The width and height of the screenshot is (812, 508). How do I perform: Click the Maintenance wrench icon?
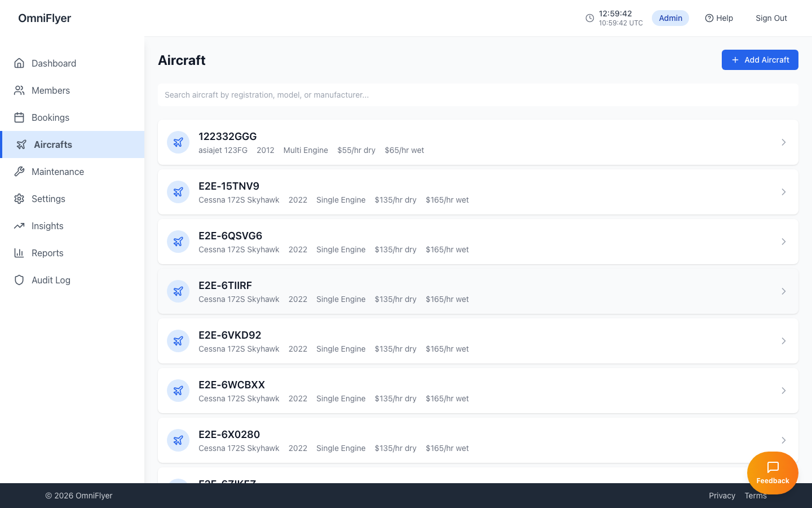pos(19,172)
